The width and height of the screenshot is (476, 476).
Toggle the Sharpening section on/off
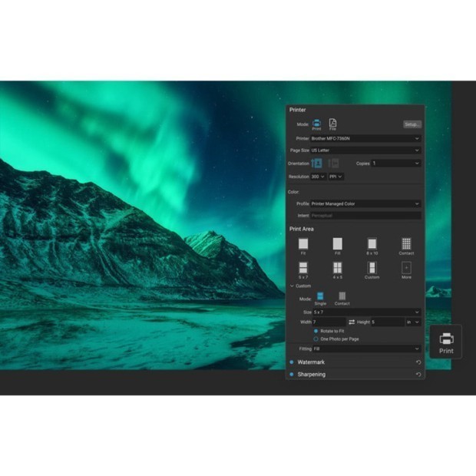coord(292,375)
